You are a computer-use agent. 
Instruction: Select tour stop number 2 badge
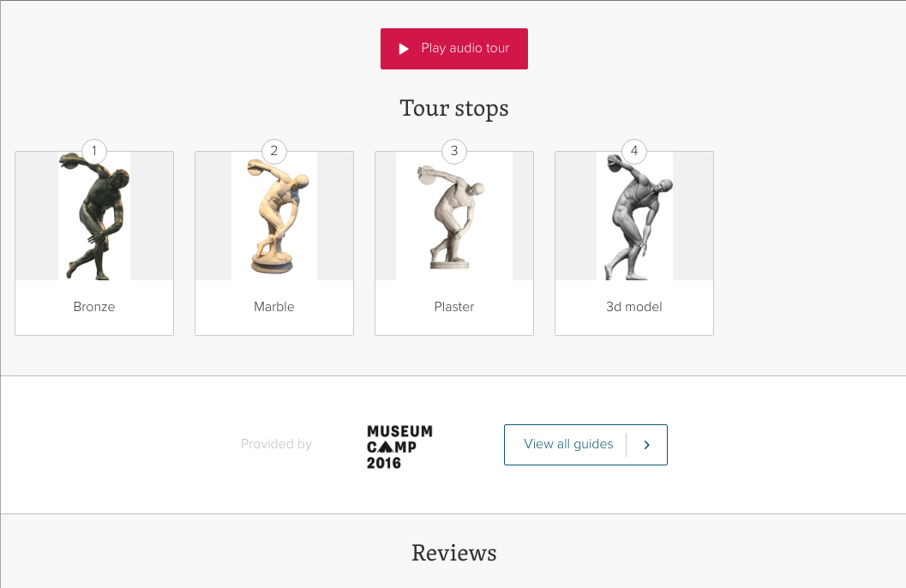click(x=274, y=152)
